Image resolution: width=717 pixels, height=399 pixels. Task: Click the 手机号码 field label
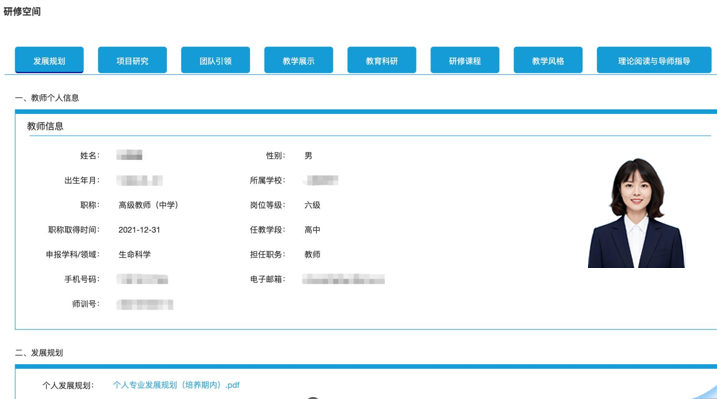[x=82, y=279]
